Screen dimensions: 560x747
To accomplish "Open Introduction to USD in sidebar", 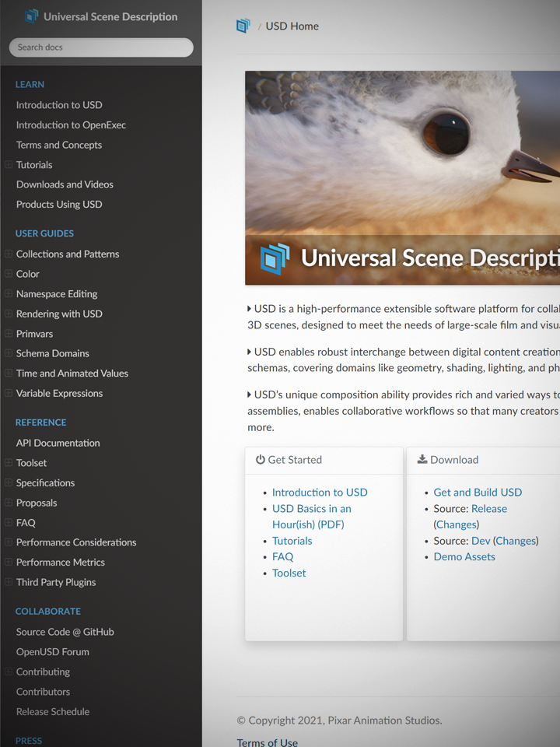I will [x=59, y=105].
